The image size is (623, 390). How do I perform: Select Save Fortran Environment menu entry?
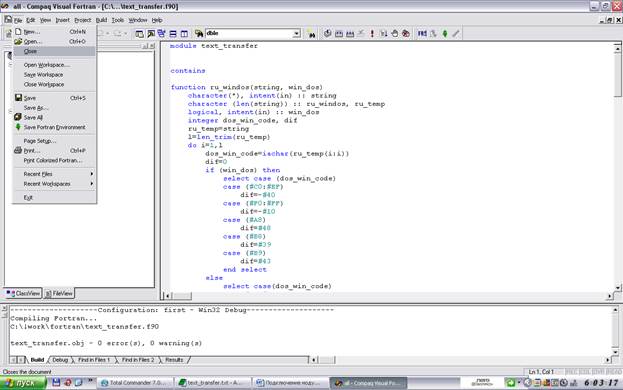[x=54, y=127]
